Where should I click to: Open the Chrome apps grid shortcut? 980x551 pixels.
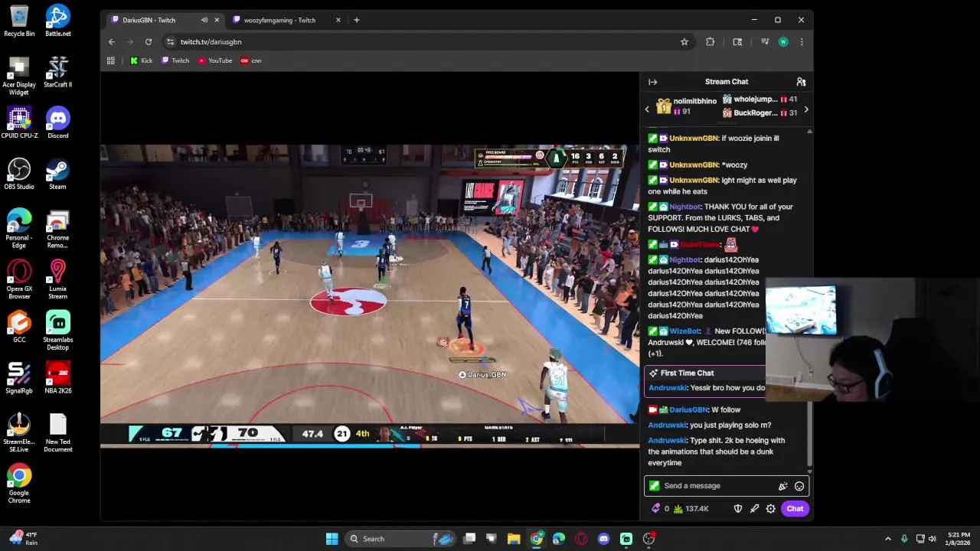tap(111, 60)
